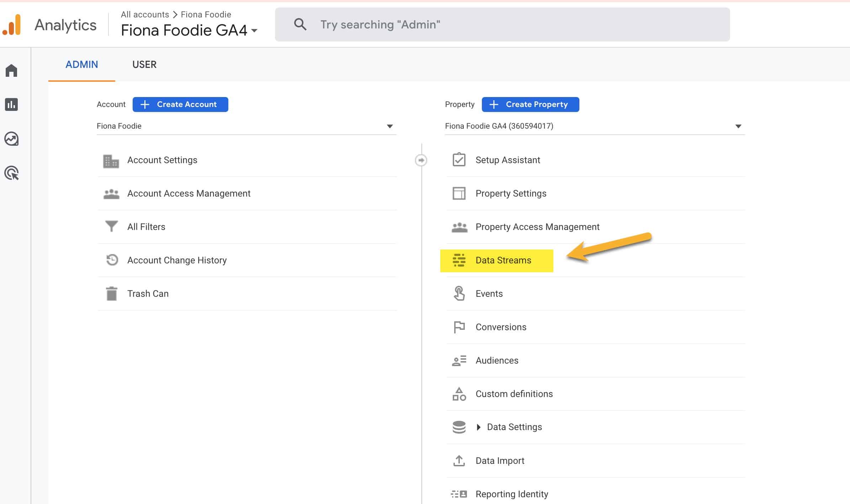
Task: Click the Property Access Management icon
Action: pyautogui.click(x=459, y=227)
